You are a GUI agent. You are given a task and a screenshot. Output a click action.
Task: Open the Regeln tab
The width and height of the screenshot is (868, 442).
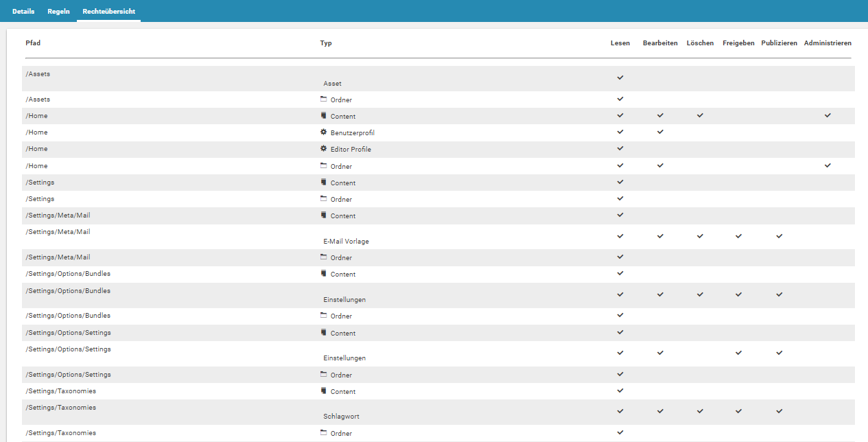(58, 12)
